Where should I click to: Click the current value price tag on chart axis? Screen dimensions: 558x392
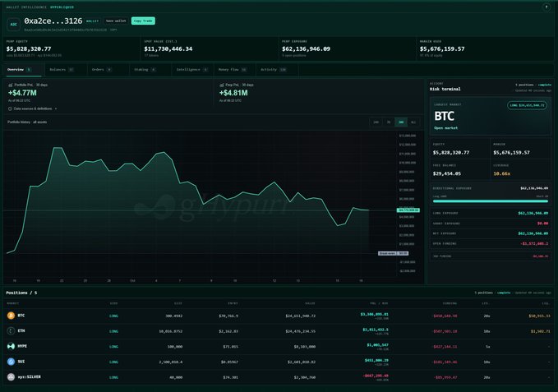(x=408, y=210)
